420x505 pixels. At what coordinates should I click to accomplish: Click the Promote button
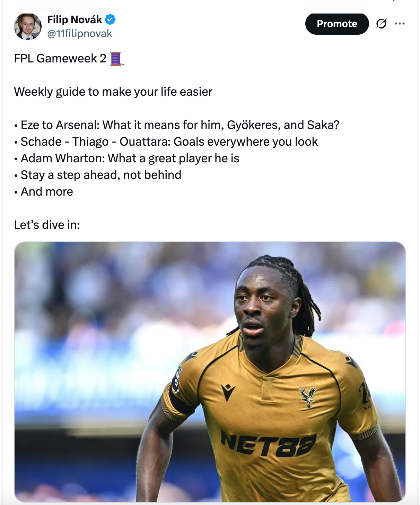point(337,24)
